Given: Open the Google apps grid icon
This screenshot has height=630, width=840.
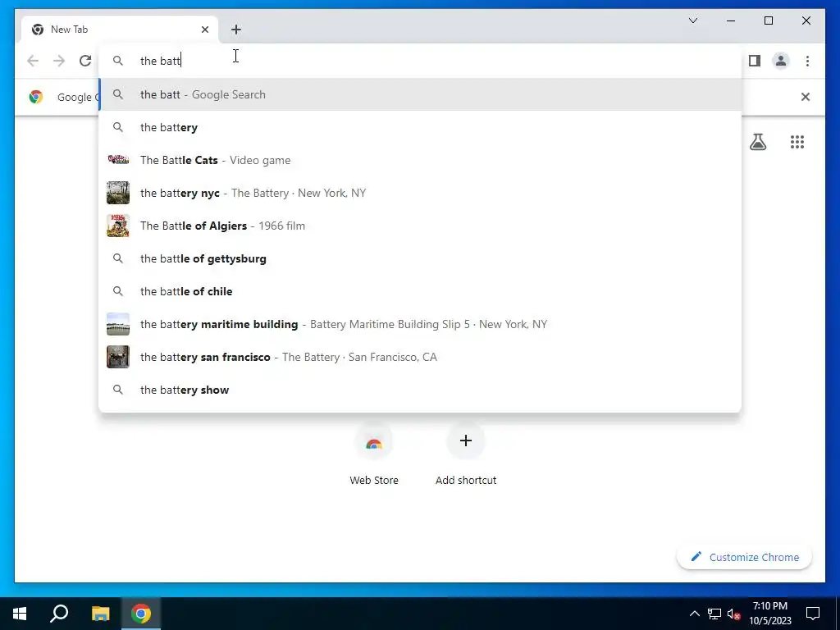Looking at the screenshot, I should (x=797, y=142).
